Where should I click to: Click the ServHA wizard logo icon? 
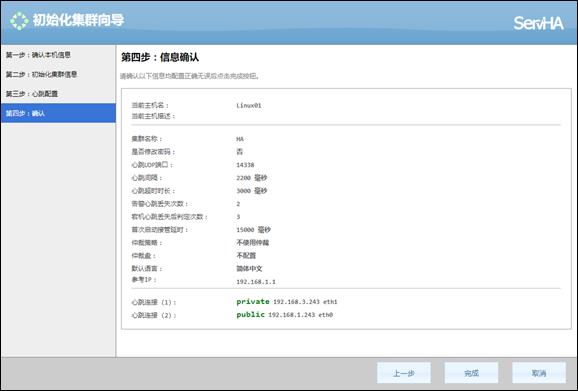pos(19,21)
